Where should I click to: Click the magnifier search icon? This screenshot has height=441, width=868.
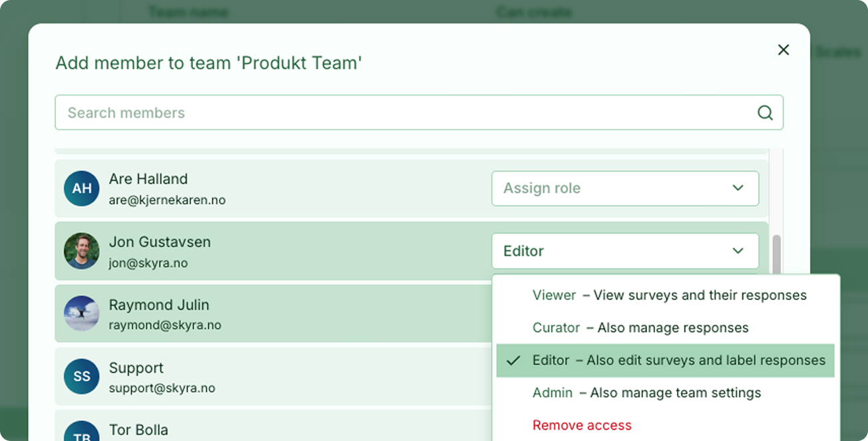(765, 113)
